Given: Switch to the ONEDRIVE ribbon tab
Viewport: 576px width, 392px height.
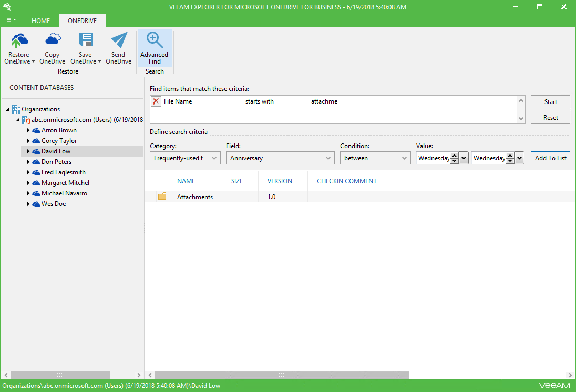Looking at the screenshot, I should pyautogui.click(x=83, y=21).
